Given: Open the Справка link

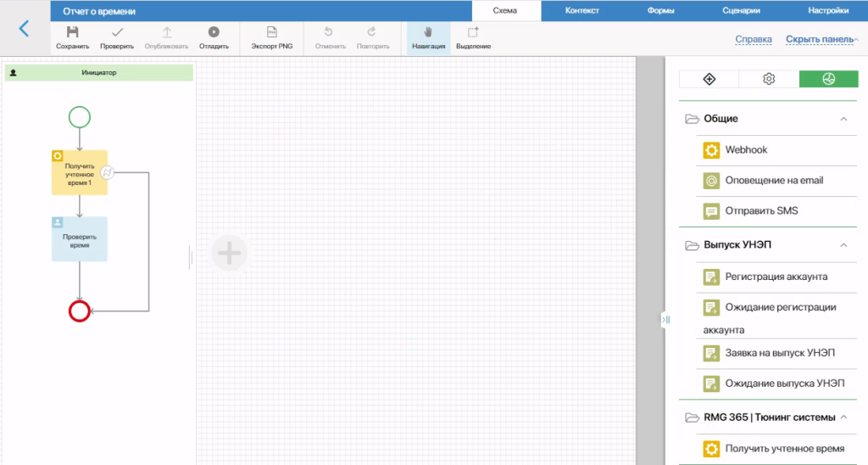Looking at the screenshot, I should point(754,39).
